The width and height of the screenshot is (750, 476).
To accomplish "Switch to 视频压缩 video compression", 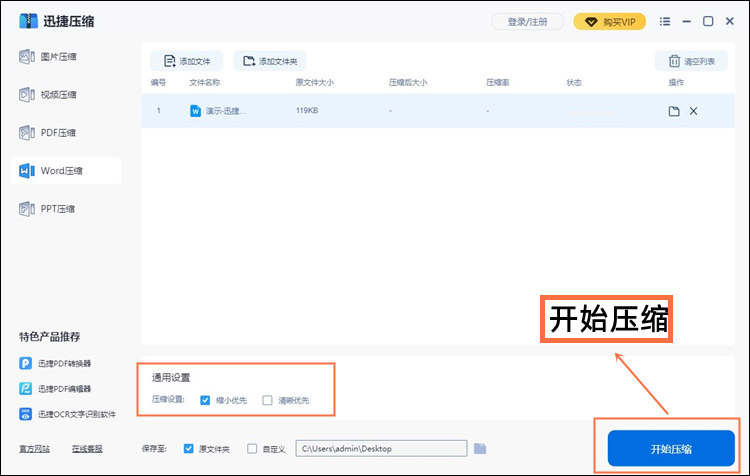I will coord(60,95).
